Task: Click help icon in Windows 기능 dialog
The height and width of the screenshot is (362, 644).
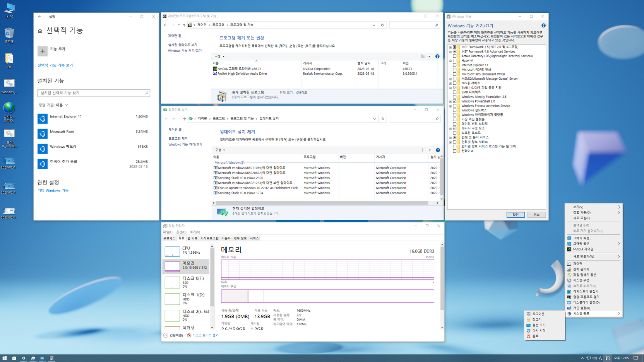Action: [x=543, y=26]
